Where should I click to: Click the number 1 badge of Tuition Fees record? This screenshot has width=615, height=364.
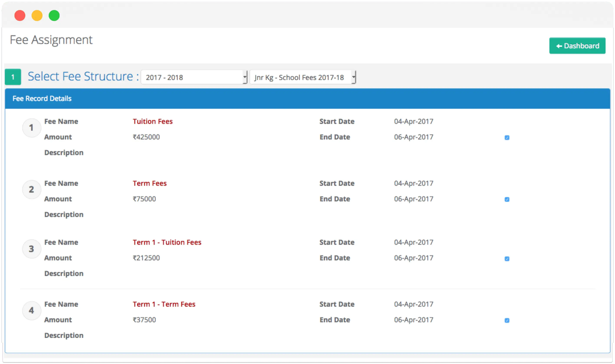coord(31,128)
